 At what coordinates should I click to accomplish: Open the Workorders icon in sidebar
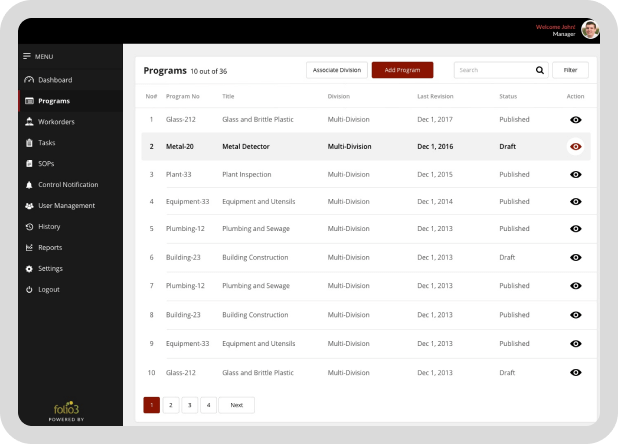click(29, 122)
